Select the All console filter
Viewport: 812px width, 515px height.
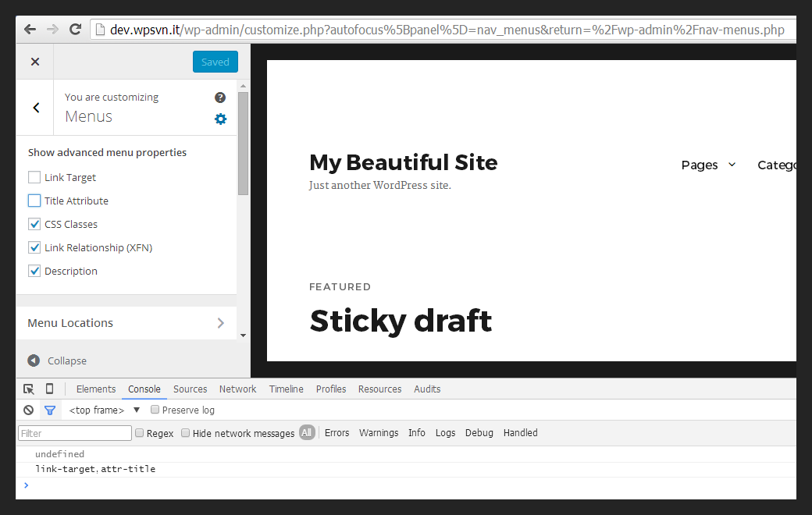pyautogui.click(x=307, y=433)
